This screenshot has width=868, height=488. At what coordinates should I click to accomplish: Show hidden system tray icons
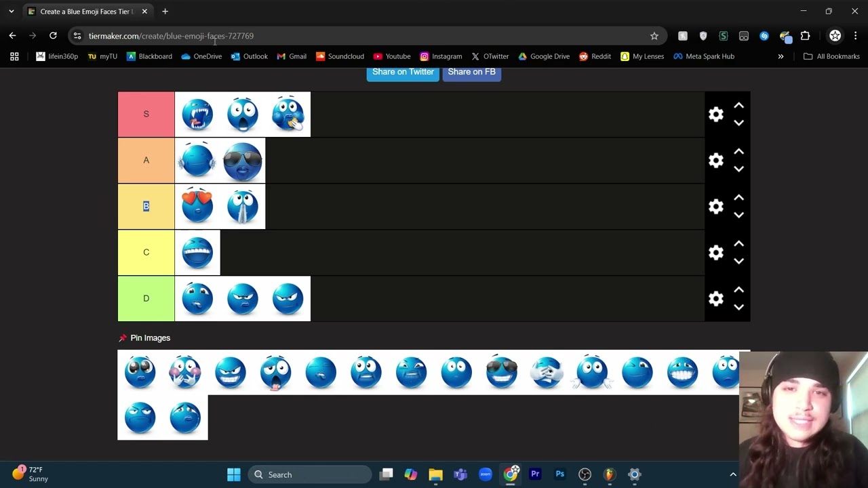point(733,474)
